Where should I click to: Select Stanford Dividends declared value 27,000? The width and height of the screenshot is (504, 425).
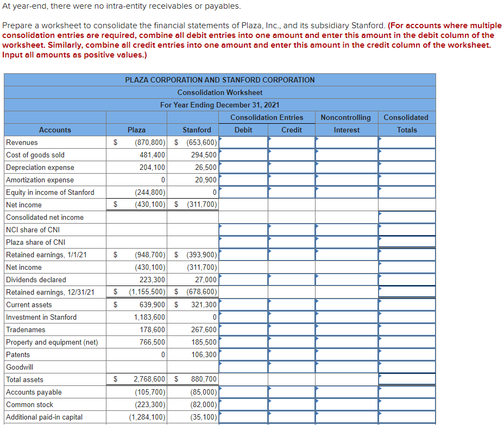pyautogui.click(x=206, y=280)
